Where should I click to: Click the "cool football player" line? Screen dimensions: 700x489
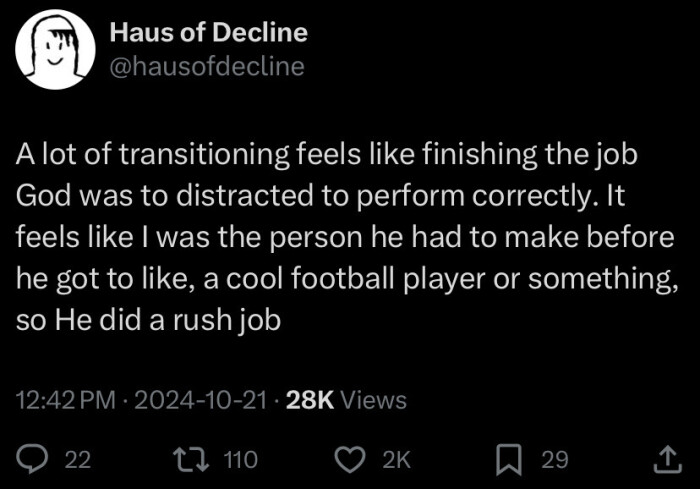point(343,281)
